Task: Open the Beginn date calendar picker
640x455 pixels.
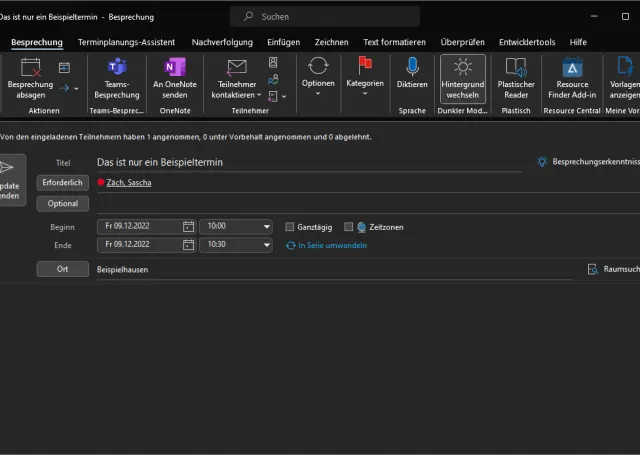Action: coord(188,227)
